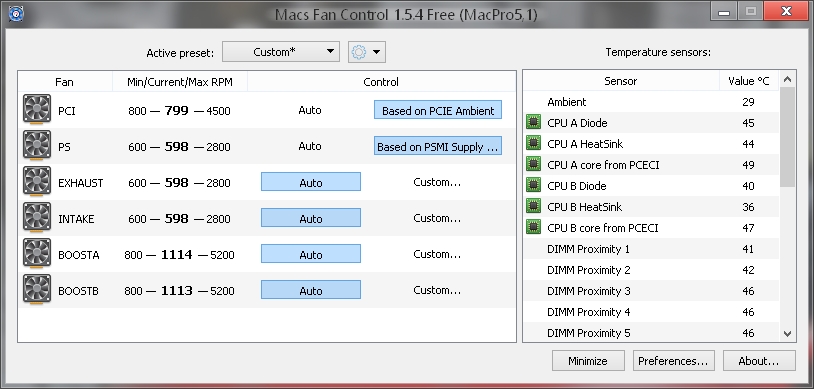Viewport: 814px width, 389px height.
Task: Click the INTAKE fan name label
Action: point(76,219)
